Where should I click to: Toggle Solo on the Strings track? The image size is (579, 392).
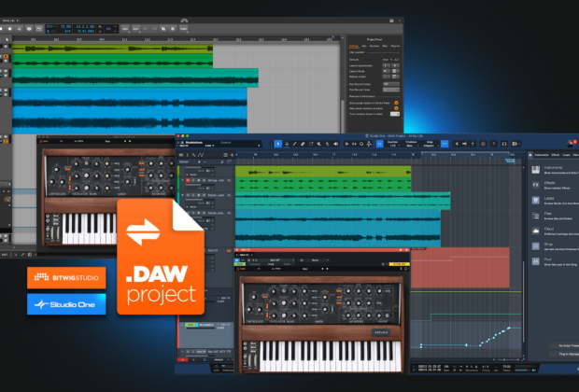point(193,180)
